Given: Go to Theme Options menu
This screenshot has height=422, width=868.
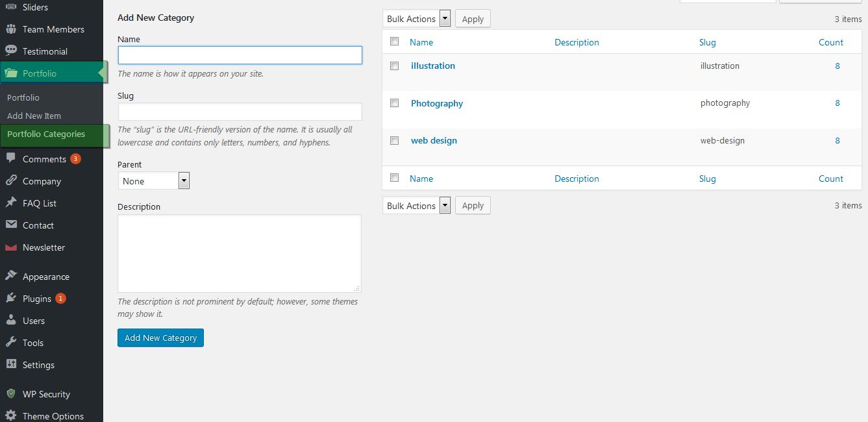Looking at the screenshot, I should point(53,416).
